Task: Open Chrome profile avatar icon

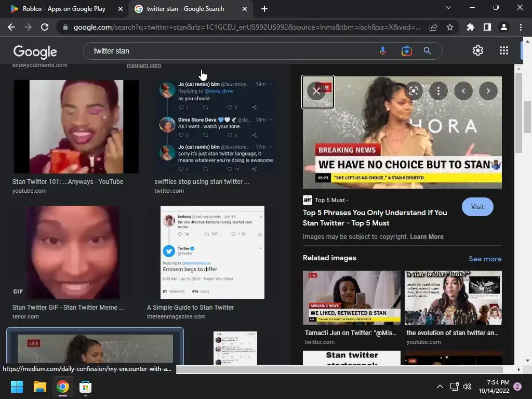Action: coord(504,27)
